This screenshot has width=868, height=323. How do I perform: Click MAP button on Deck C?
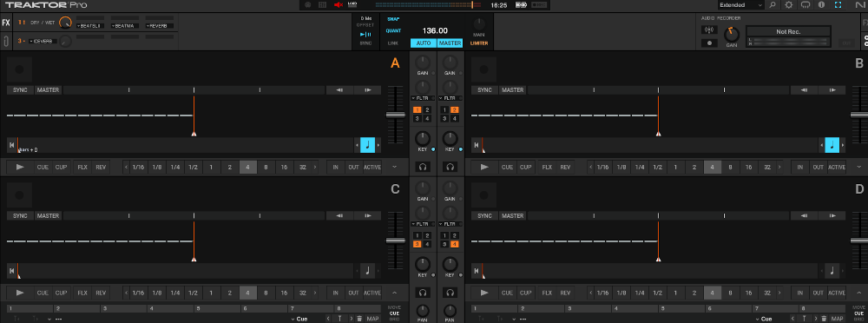(x=372, y=319)
